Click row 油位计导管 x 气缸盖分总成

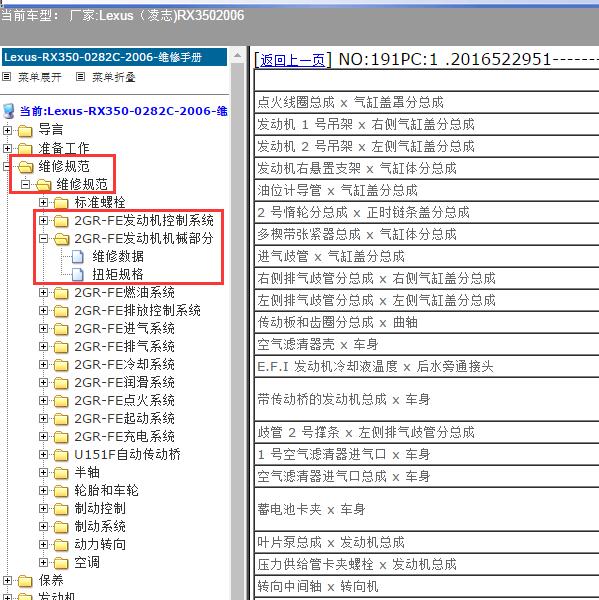click(427, 190)
